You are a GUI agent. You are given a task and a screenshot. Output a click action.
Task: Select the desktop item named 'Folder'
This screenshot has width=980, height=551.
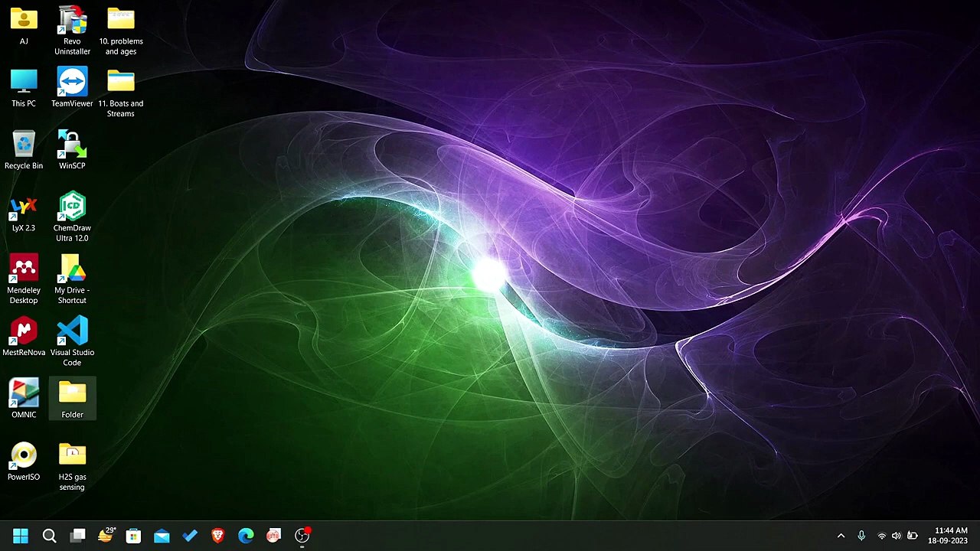[72, 399]
